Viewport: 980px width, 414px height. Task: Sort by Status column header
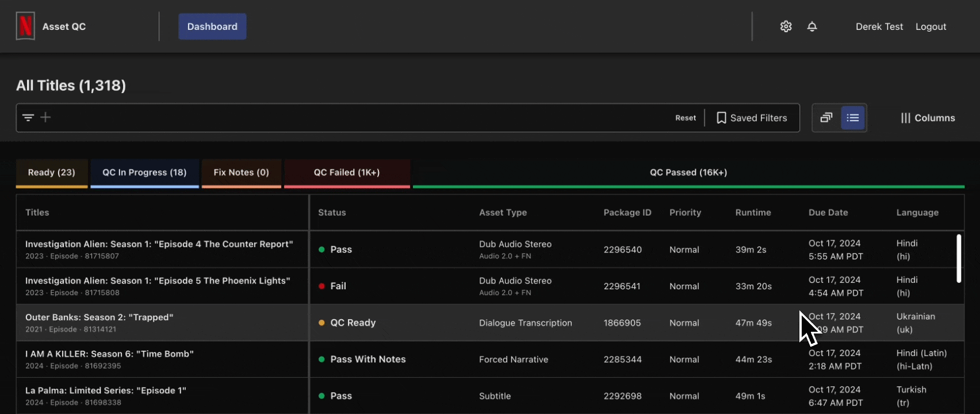pyautogui.click(x=332, y=213)
